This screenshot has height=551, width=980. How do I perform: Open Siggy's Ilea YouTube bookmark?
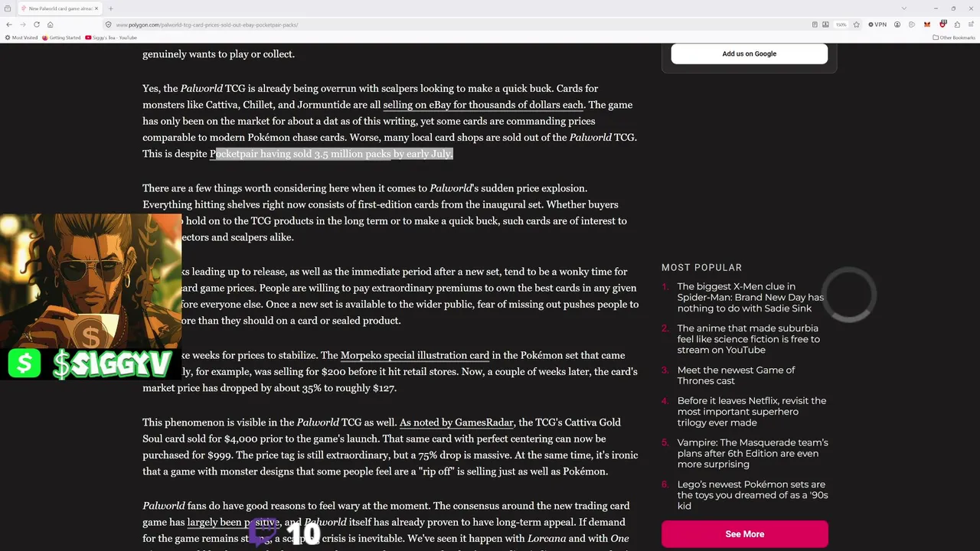tap(111, 37)
